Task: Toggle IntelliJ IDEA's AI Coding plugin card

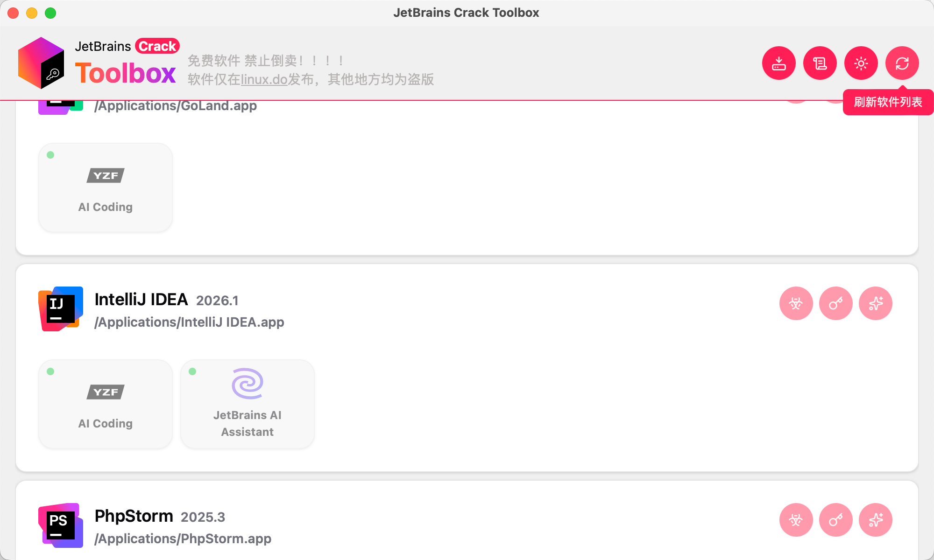Action: (106, 404)
